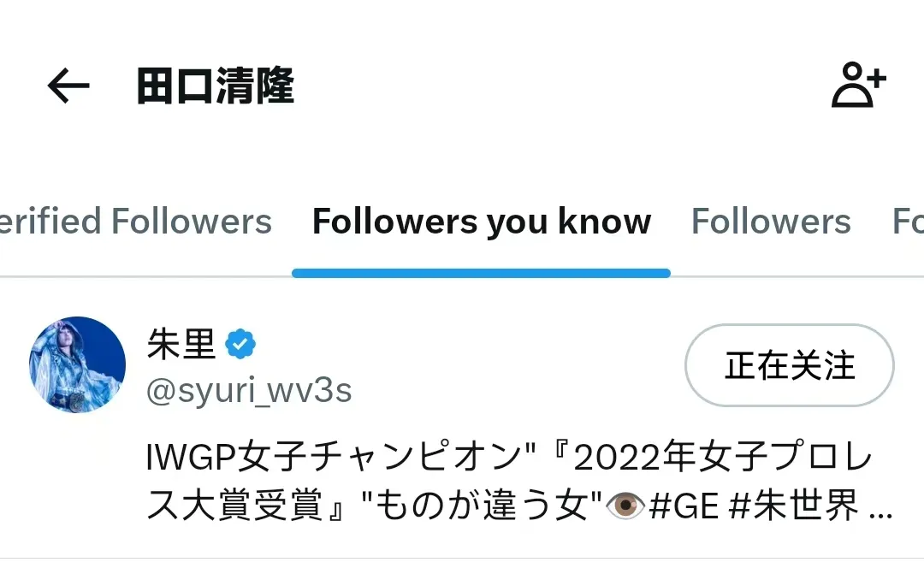Image resolution: width=924 pixels, height=568 pixels.
Task: Expand the truncated bio via the ellipsis
Action: pyautogui.click(x=881, y=514)
